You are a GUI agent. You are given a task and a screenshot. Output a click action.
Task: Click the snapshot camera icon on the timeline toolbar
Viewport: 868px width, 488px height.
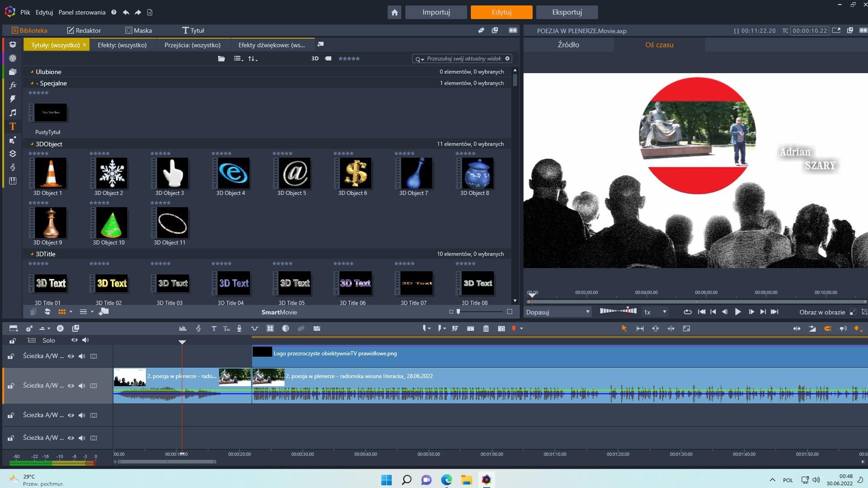coord(501,329)
